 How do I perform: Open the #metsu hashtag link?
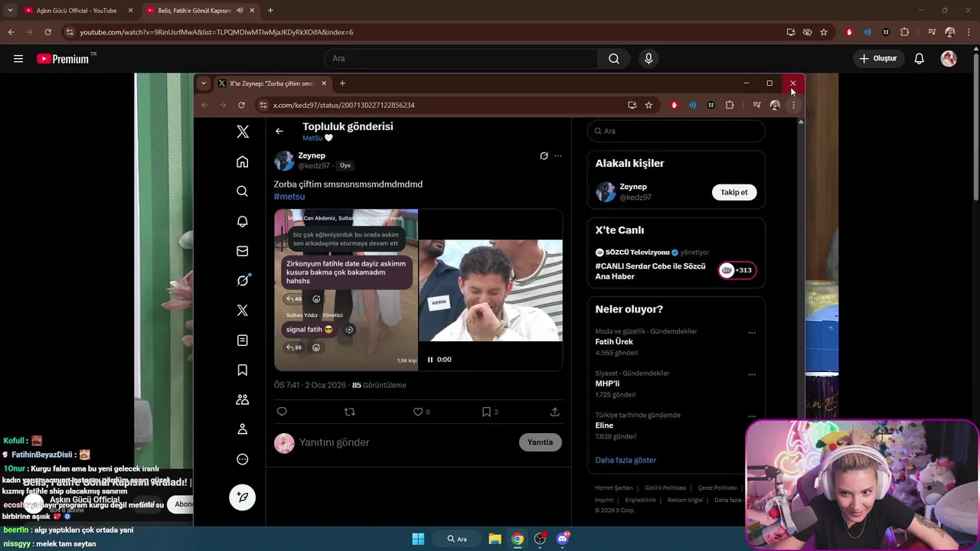[289, 197]
